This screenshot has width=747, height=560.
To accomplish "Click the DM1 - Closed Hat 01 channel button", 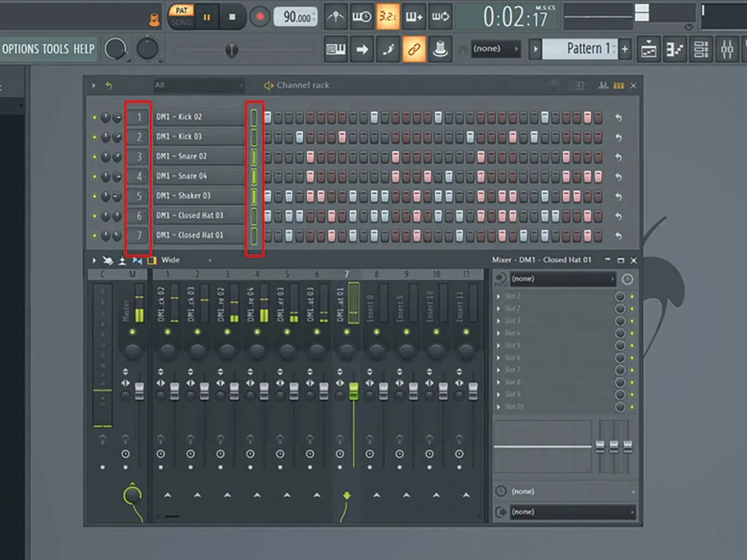I will click(x=199, y=235).
